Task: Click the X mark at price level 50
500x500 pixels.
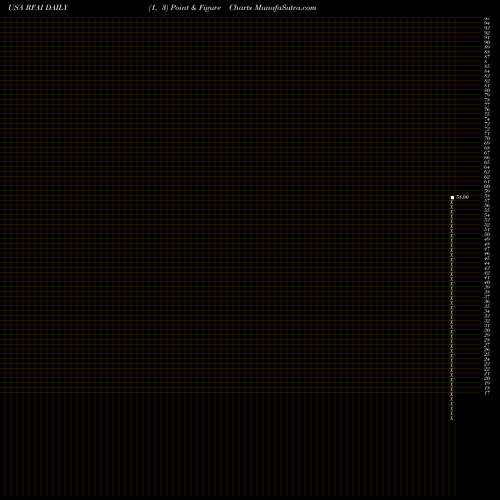Action: tap(452, 236)
